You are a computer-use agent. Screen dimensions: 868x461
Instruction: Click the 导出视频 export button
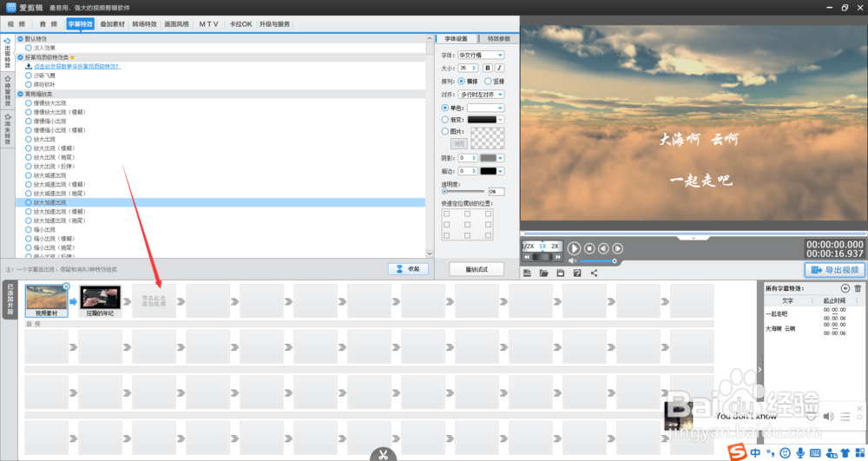click(x=835, y=270)
